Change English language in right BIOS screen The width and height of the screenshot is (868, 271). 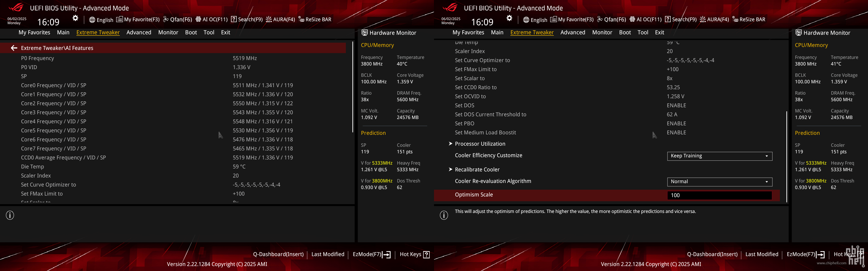(535, 20)
